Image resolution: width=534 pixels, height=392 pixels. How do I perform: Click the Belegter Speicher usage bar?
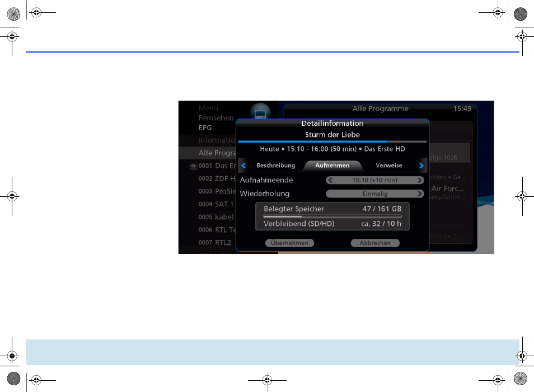click(332, 216)
